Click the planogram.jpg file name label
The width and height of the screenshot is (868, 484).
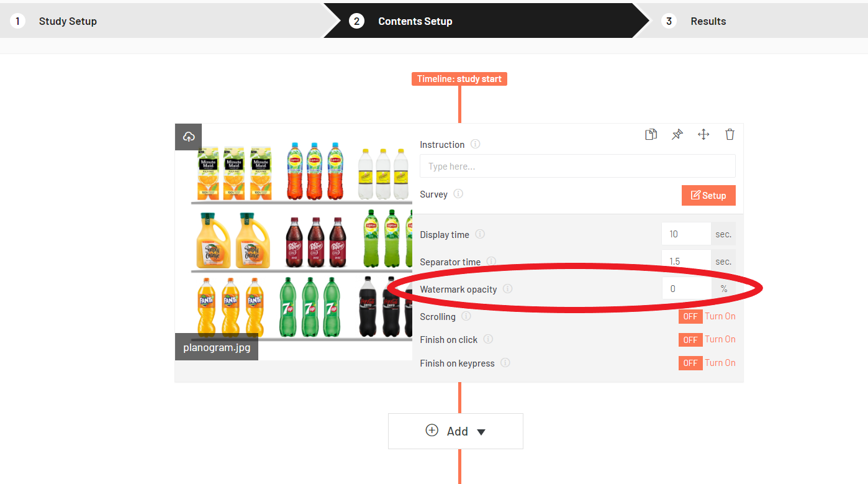(217, 347)
